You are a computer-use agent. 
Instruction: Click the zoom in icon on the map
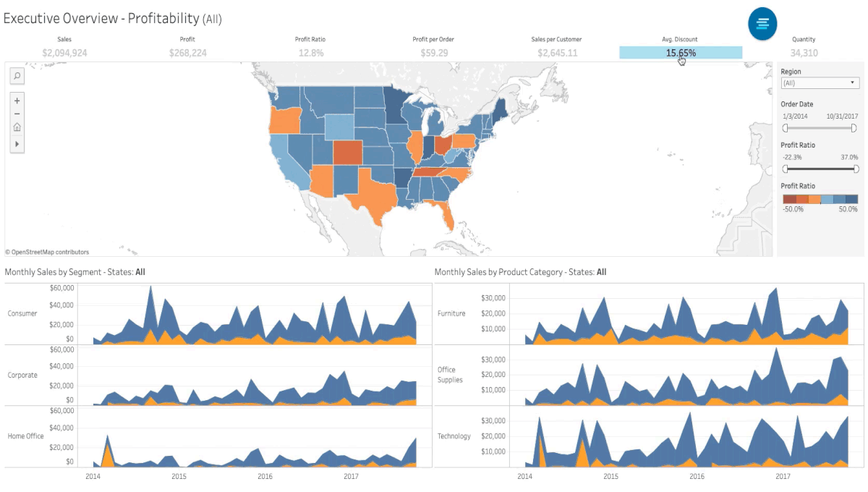(17, 101)
